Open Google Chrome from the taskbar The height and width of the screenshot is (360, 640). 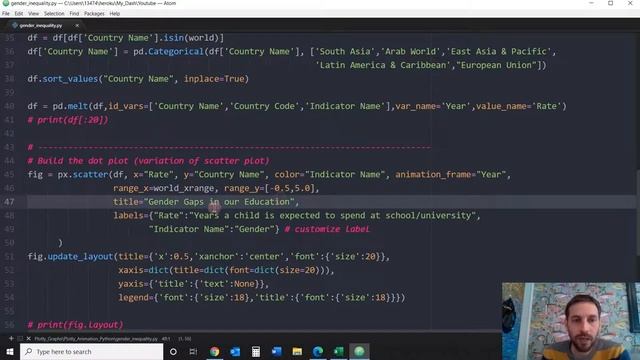pos(215,351)
